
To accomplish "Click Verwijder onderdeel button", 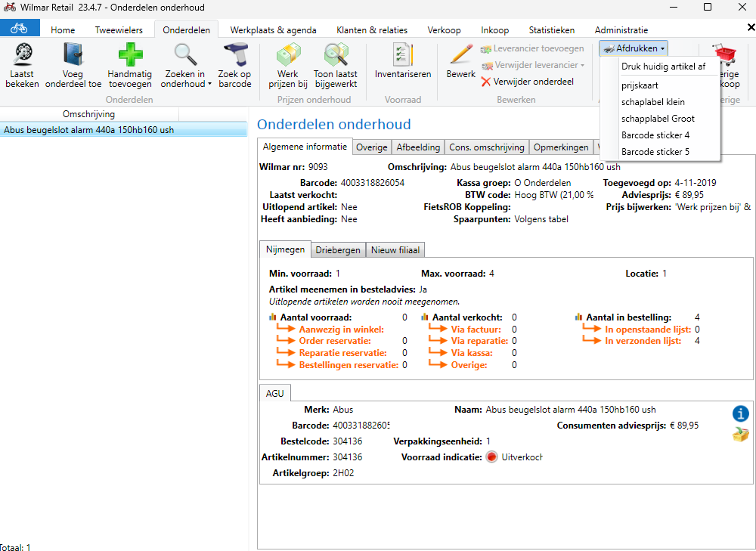I will click(527, 82).
